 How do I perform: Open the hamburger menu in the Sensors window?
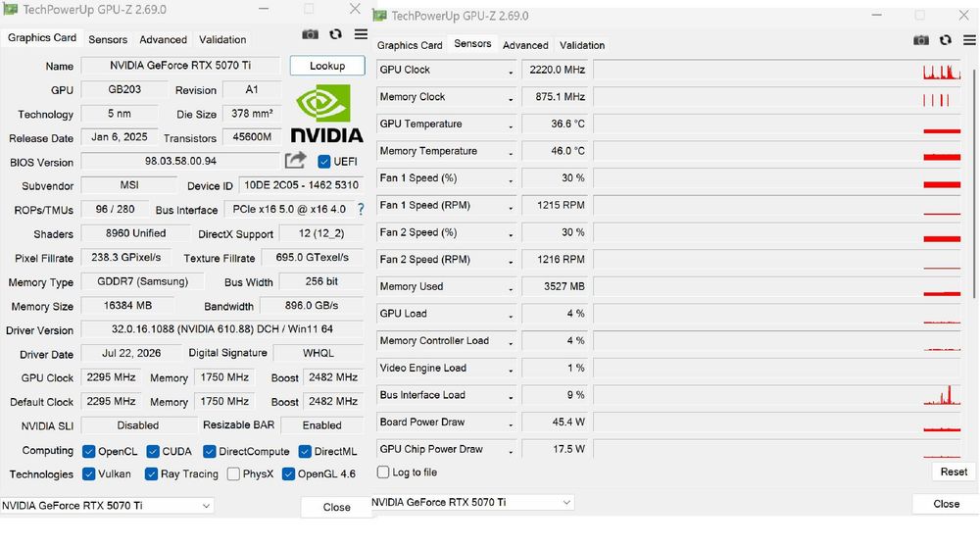[969, 40]
